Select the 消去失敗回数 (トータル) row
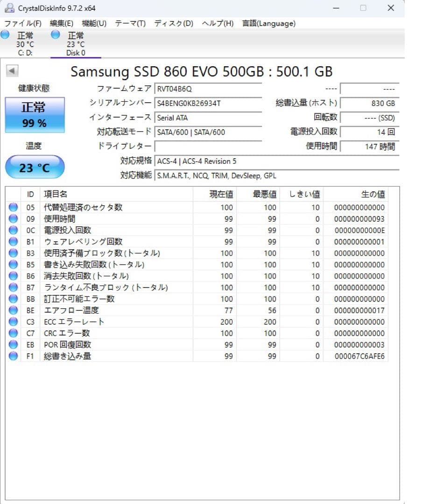The width and height of the screenshot is (422, 504). 197,276
